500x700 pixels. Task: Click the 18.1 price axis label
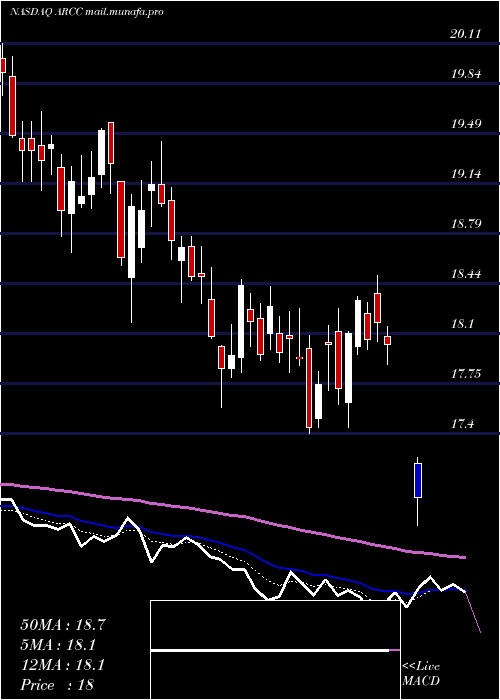[462, 324]
